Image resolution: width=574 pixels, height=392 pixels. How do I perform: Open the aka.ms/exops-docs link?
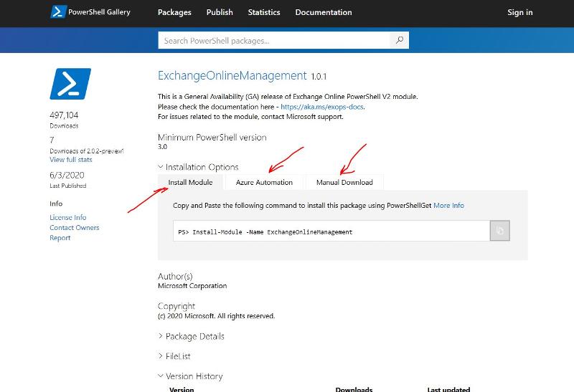point(322,107)
